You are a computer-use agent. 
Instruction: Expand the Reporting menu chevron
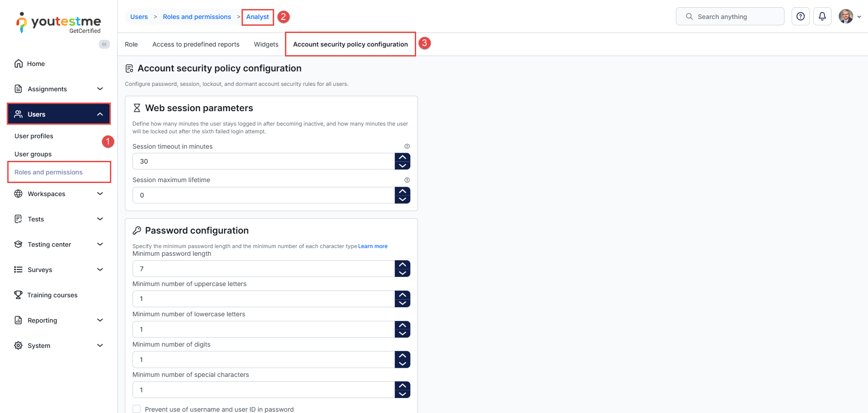[x=100, y=320]
